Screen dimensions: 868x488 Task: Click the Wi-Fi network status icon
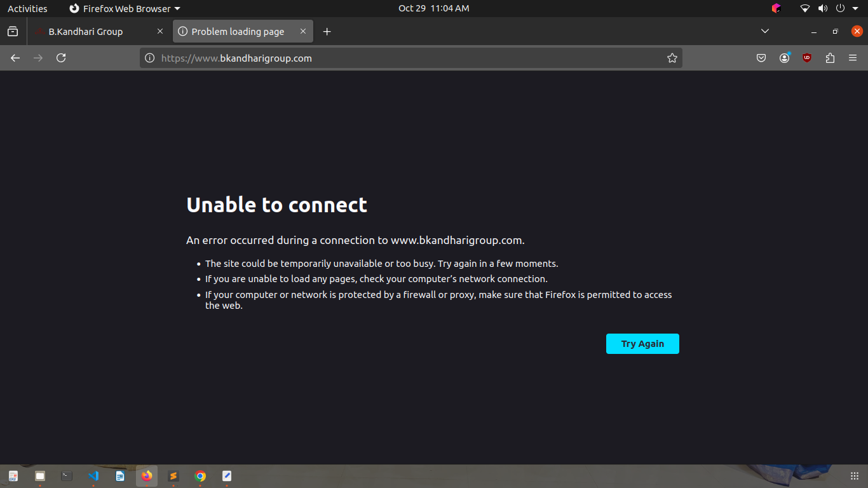(805, 8)
